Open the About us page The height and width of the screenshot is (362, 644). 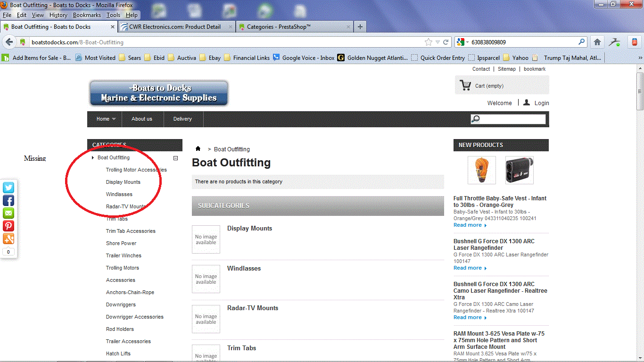point(142,119)
